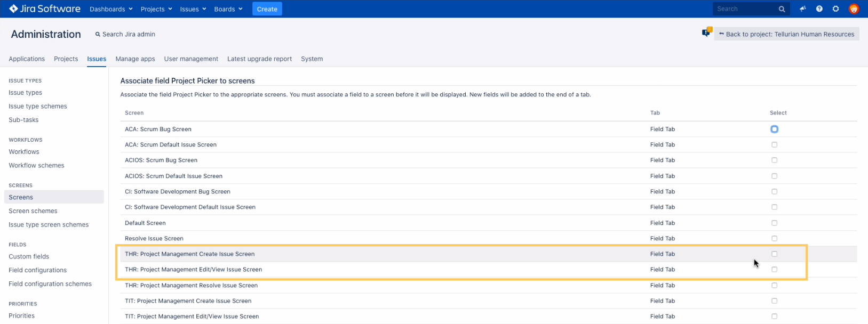Tick the Default Screen checkbox

point(774,223)
